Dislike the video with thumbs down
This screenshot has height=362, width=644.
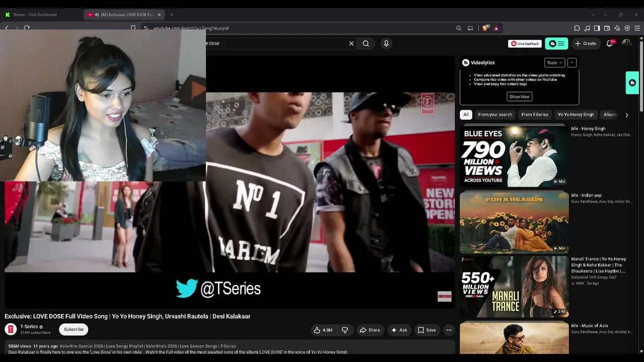[345, 330]
